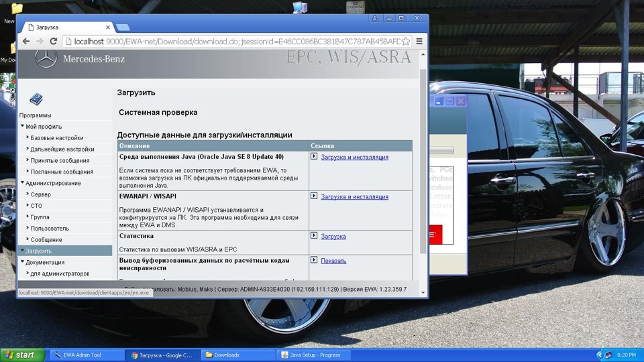Select Сервер in the admin menu
The height and width of the screenshot is (362, 644).
click(40, 194)
